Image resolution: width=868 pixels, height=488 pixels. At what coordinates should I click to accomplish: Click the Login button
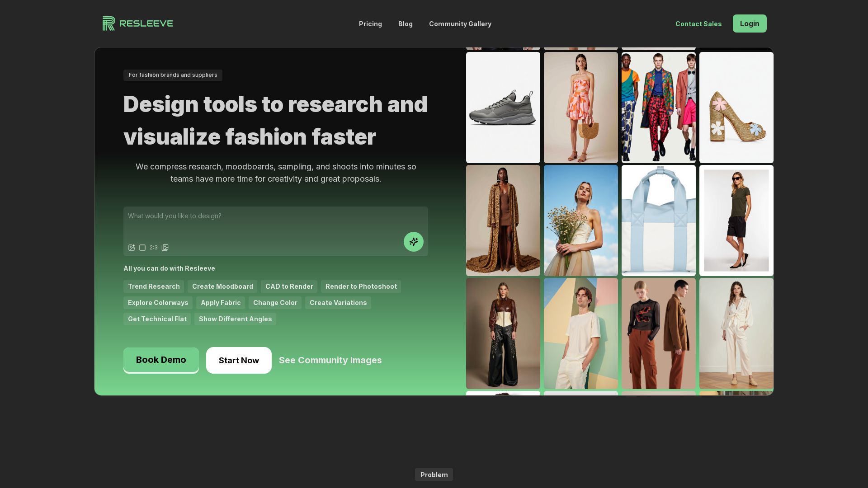pyautogui.click(x=749, y=23)
